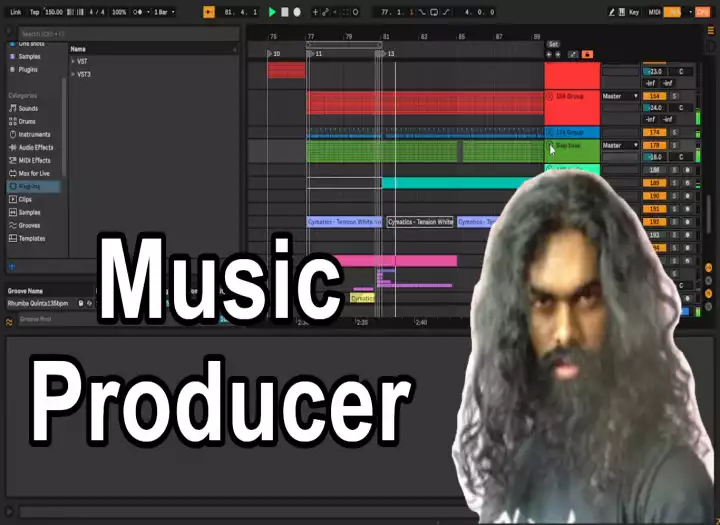Screen dimensions: 720x525
Task: Adjust the -24.0 volume slider
Action: tap(654, 107)
